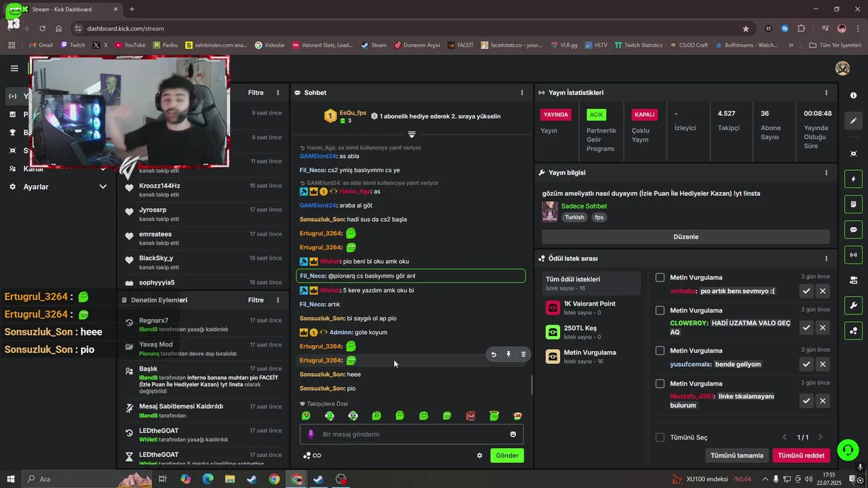Image resolution: width=868 pixels, height=488 pixels.
Task: Click the infinity points icon below chat input
Action: click(313, 455)
